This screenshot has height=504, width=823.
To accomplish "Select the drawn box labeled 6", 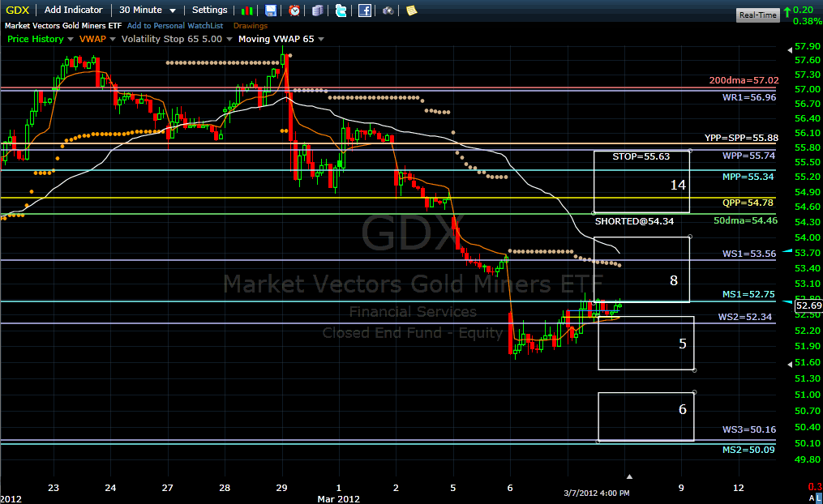I will [646, 416].
